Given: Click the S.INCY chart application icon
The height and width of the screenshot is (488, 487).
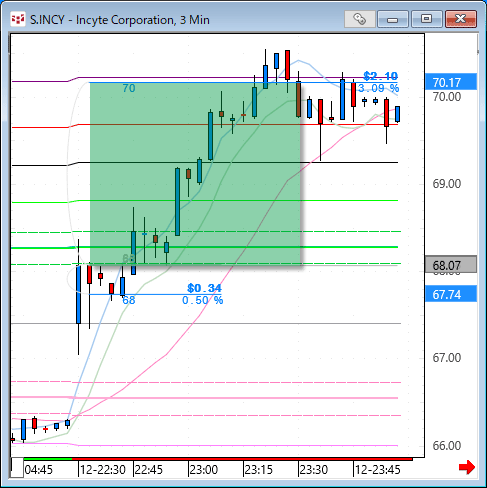Looking at the screenshot, I should (x=18, y=20).
